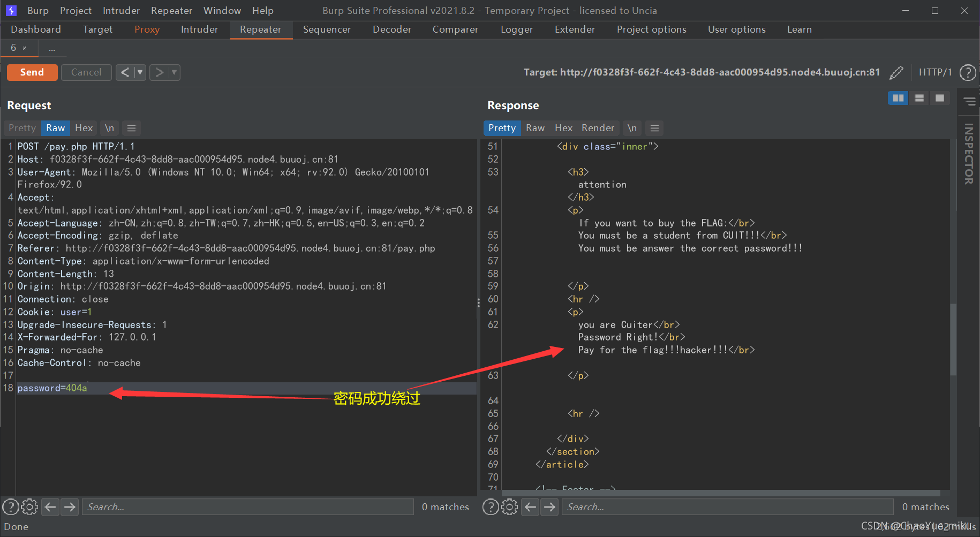Open the Learn tab
980x537 pixels.
click(799, 29)
